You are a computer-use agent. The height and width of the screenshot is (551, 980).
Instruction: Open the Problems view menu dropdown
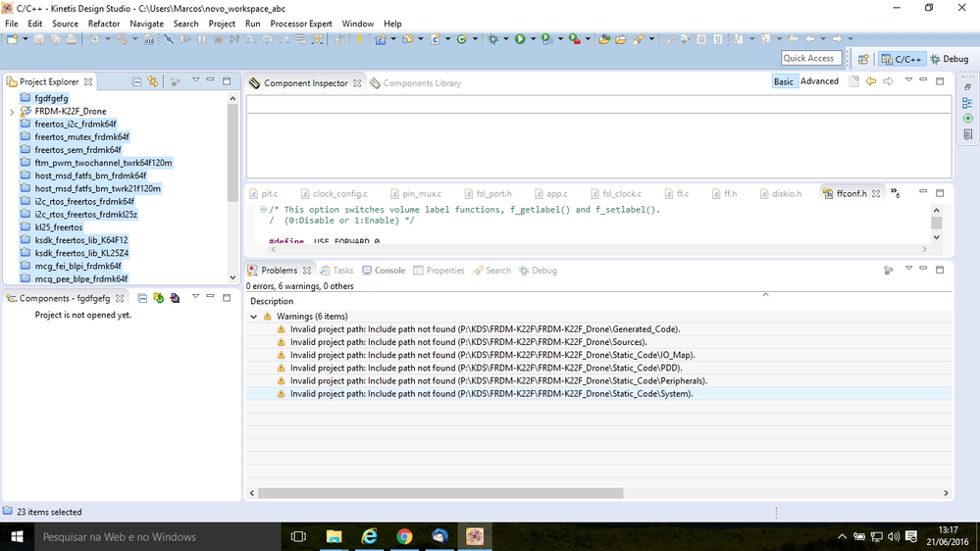click(x=908, y=270)
